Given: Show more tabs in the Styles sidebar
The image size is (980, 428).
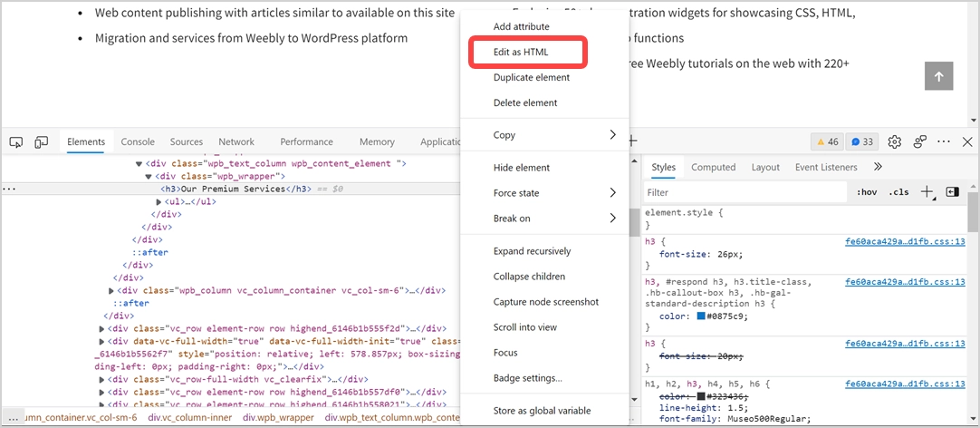Looking at the screenshot, I should click(x=877, y=167).
